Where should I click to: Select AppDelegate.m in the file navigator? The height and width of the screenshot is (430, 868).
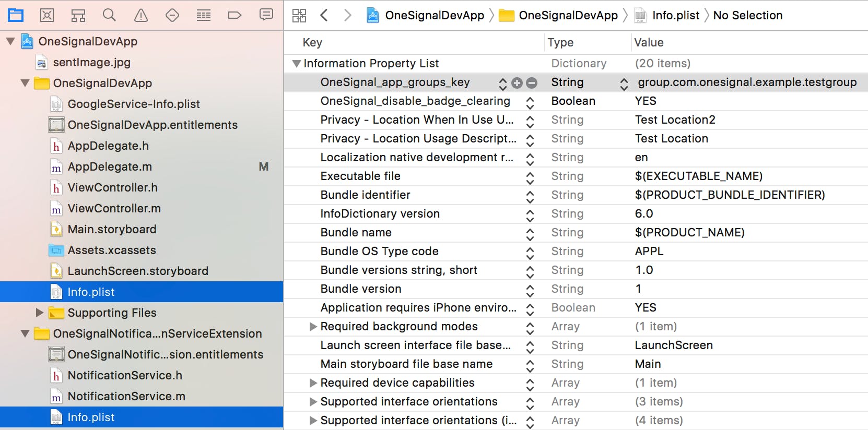click(x=110, y=166)
